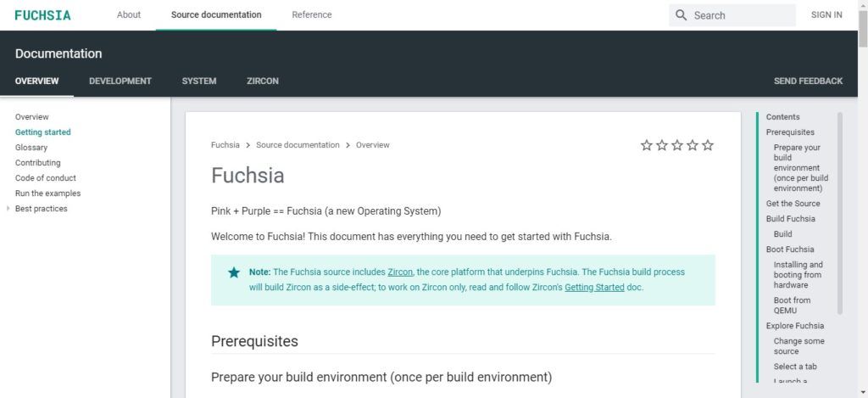Jump to Boot from QEMU in the Contents

[793, 306]
